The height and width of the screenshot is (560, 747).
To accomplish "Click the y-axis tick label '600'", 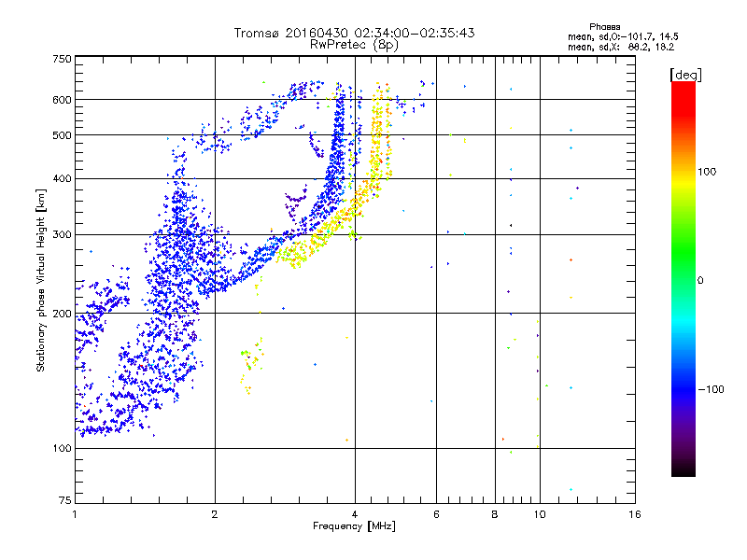I will tap(62, 100).
